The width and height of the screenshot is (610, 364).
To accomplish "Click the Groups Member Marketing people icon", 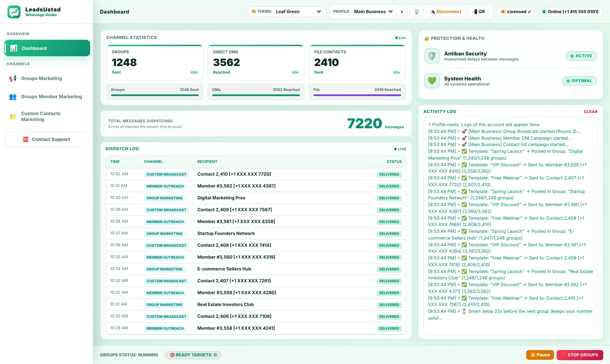I will coord(13,97).
